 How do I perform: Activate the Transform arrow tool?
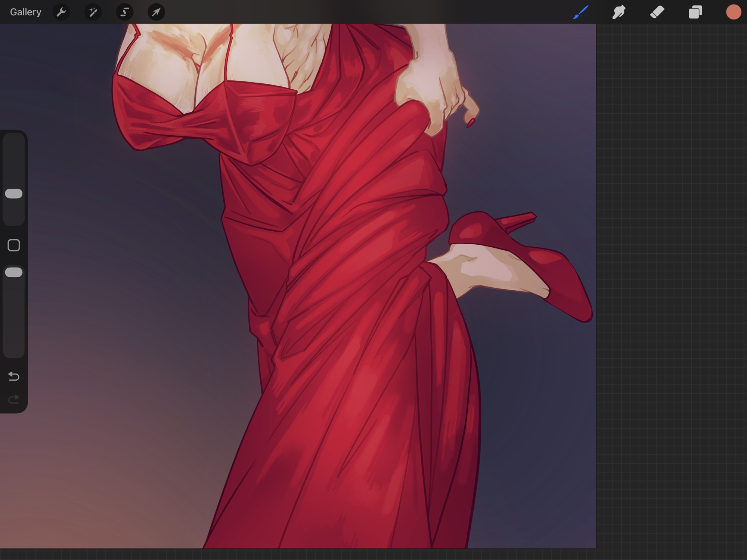tap(156, 12)
